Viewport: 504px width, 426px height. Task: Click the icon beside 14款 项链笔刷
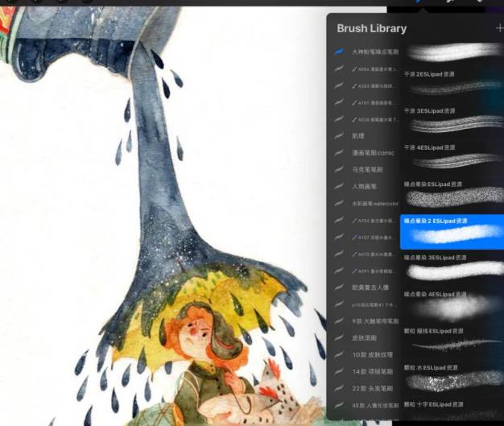[340, 372]
